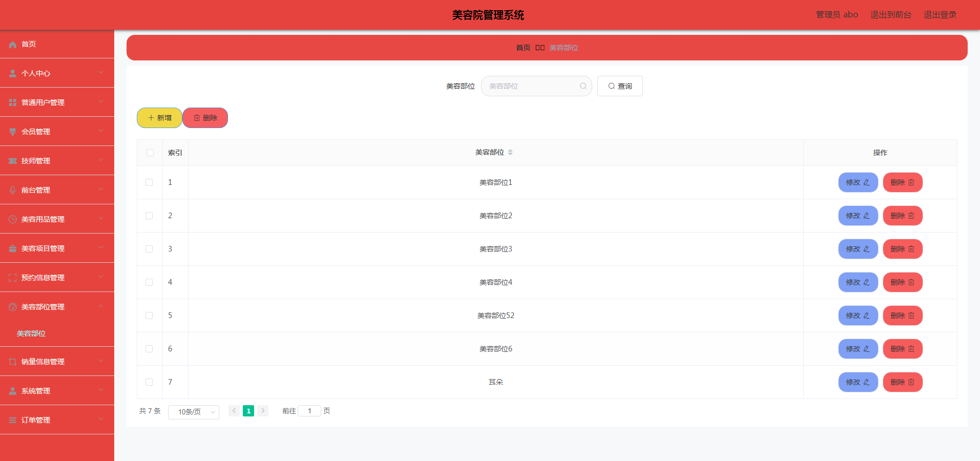Click the clock icon beside 美容用品管理

[12, 219]
